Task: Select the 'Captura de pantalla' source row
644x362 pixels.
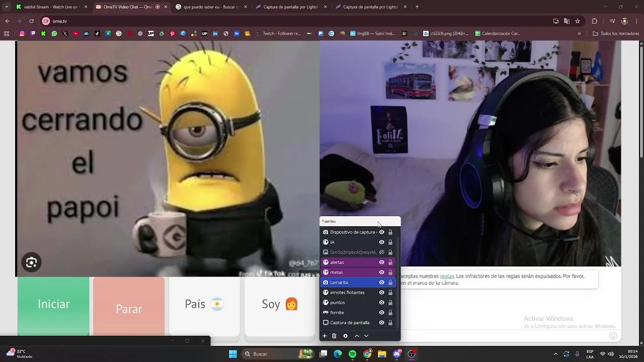Action: point(358,323)
